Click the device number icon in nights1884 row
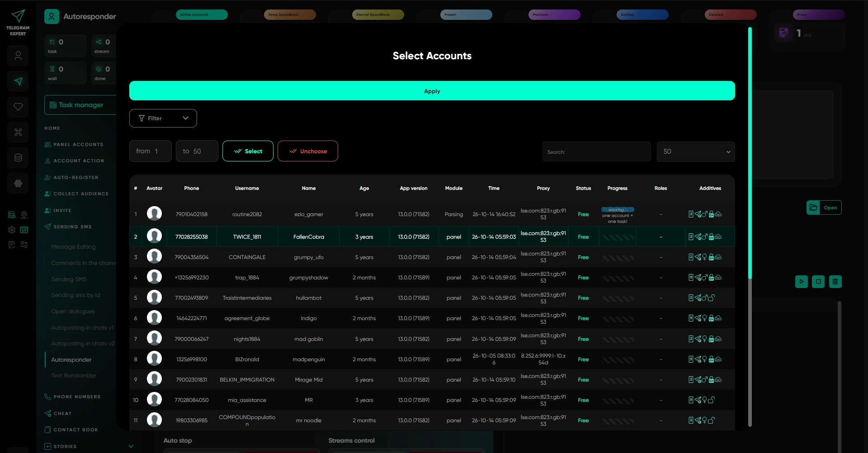This screenshot has height=453, width=868. (x=691, y=339)
